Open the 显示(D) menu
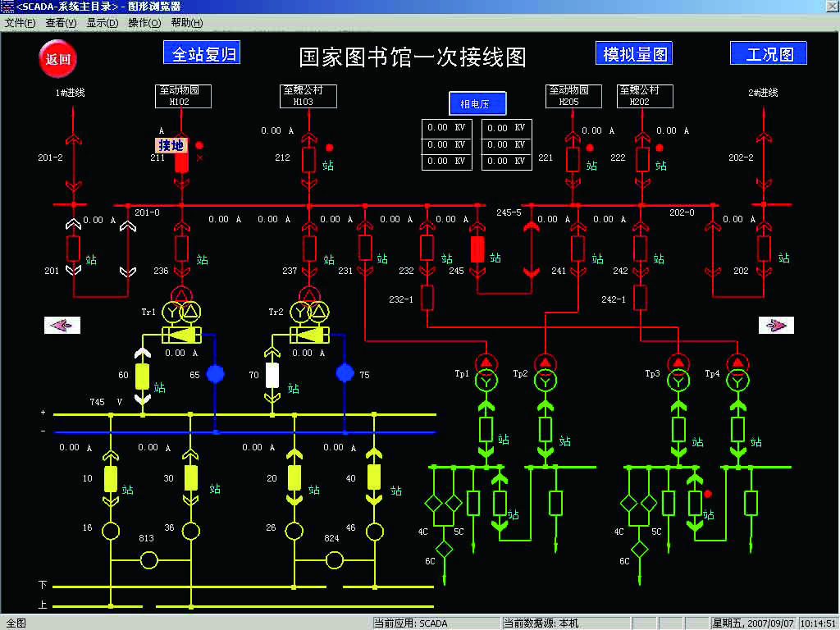Image resolution: width=840 pixels, height=630 pixels. click(103, 23)
